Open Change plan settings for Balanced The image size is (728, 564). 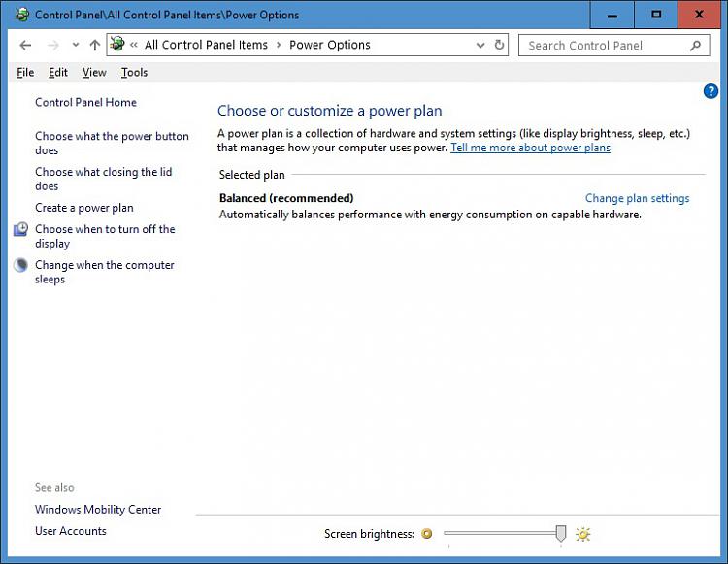pyautogui.click(x=637, y=198)
